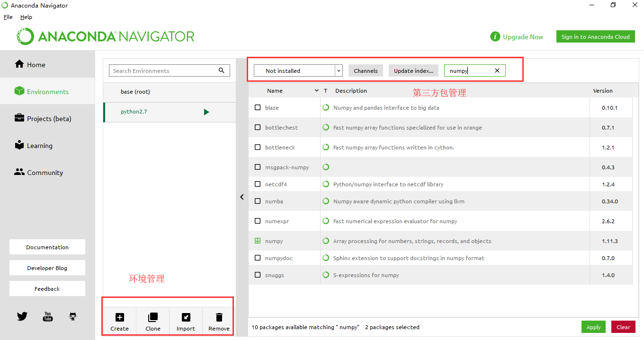Click the Channels button
This screenshot has width=644, height=340.
366,70
